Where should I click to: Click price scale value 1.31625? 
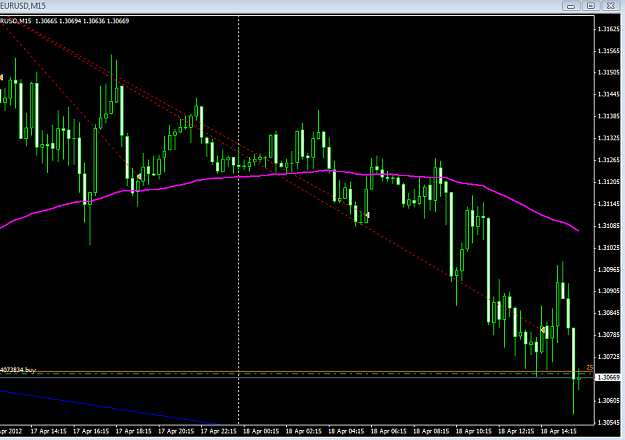(x=609, y=29)
